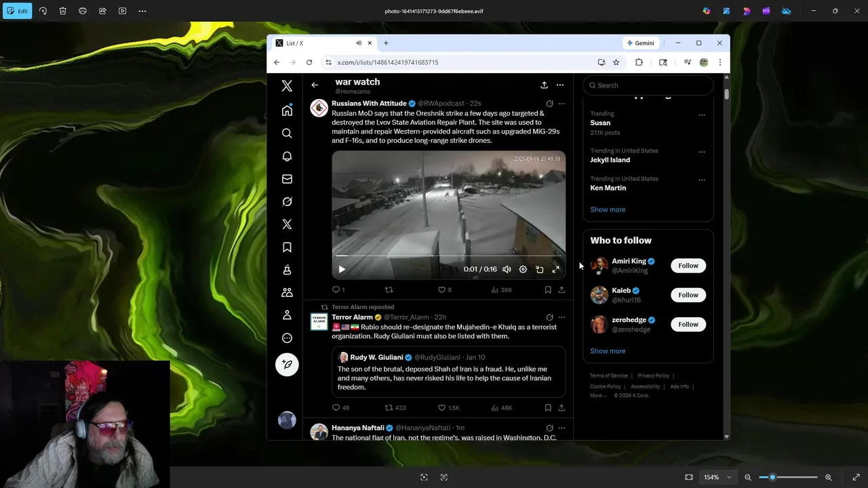Seek on the video progress bar
This screenshot has width=868, height=488.
448,256
